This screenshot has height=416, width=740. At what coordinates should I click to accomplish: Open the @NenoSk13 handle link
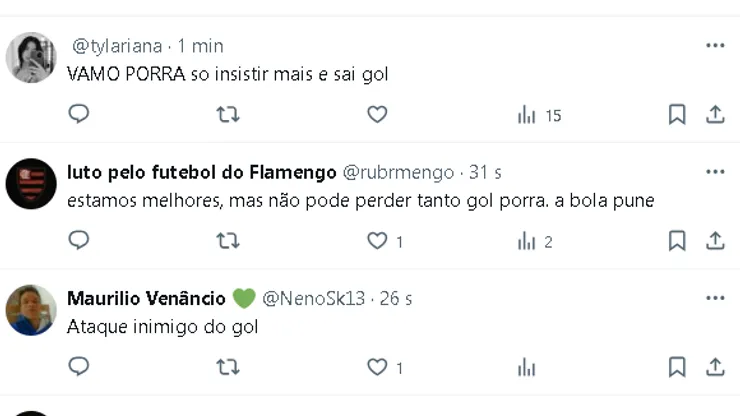click(313, 299)
